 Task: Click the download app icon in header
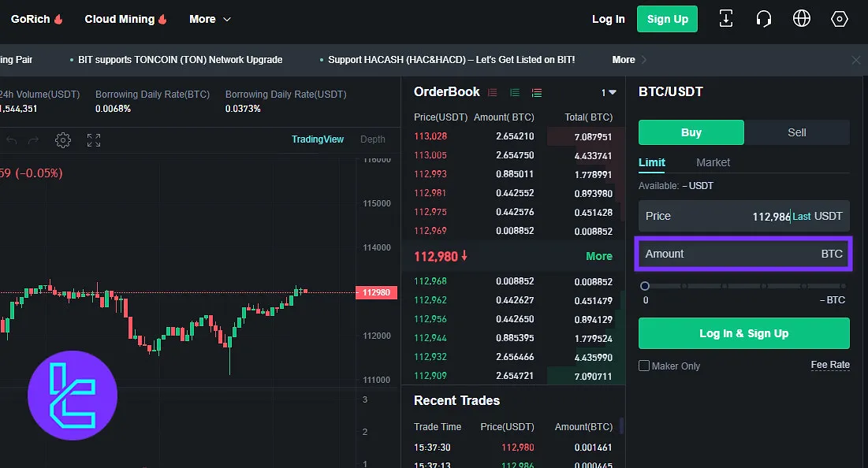coord(726,19)
